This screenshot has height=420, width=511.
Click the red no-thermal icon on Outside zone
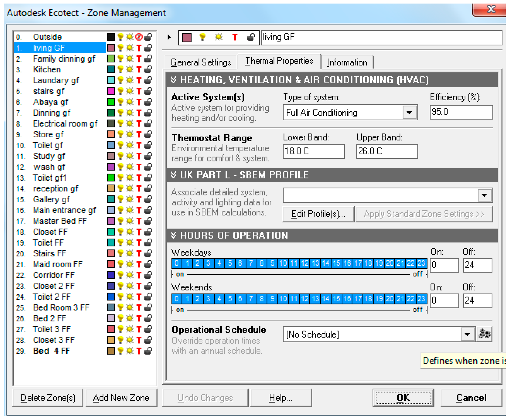[x=139, y=37]
